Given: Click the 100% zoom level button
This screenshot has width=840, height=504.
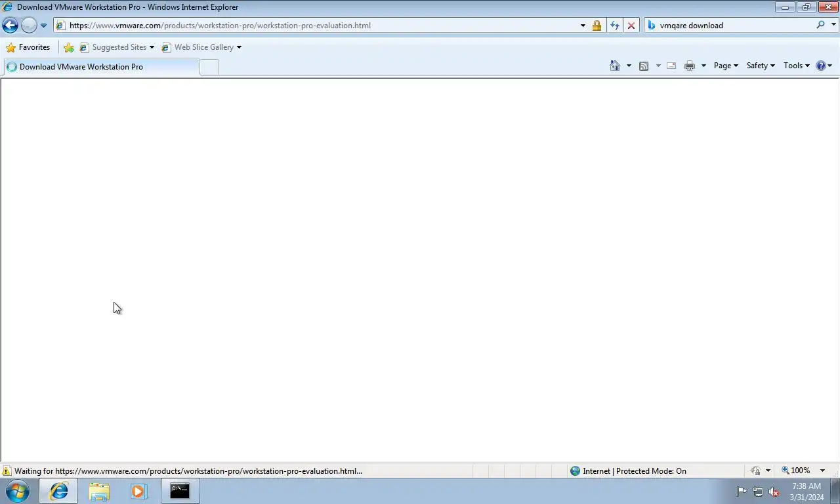Looking at the screenshot, I should tap(795, 471).
